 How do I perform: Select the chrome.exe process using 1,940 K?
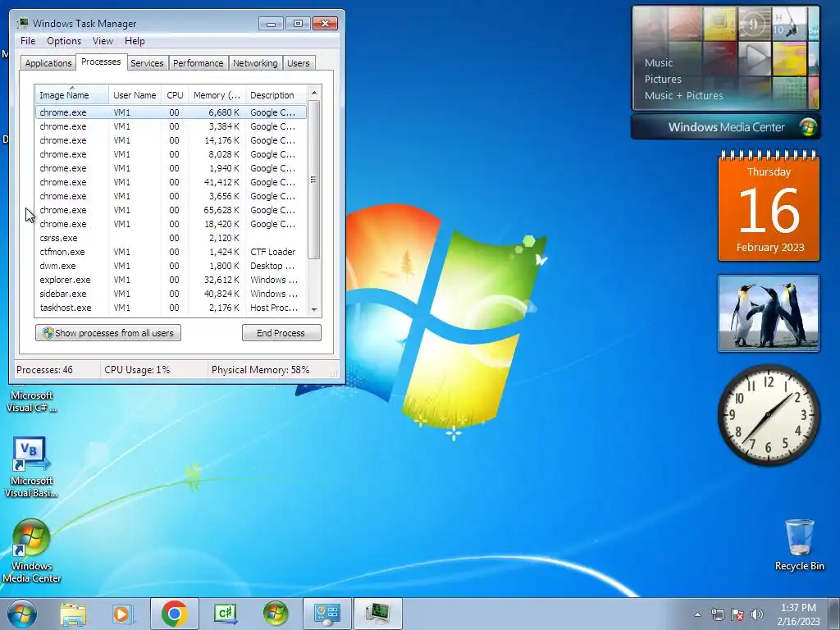tap(171, 168)
